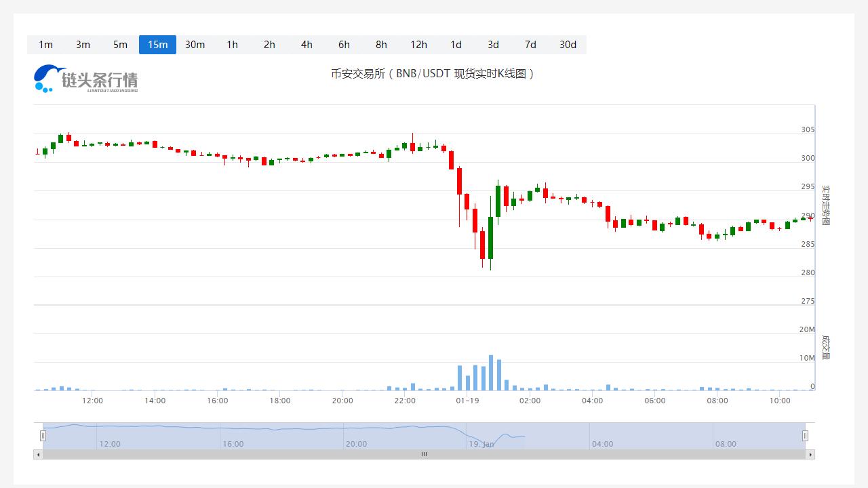This screenshot has height=488, width=868.
Task: Click the active 15m interval tab
Action: (157, 45)
